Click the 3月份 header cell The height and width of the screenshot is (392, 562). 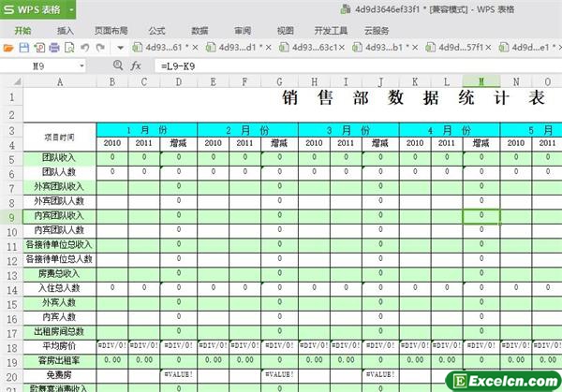click(348, 130)
